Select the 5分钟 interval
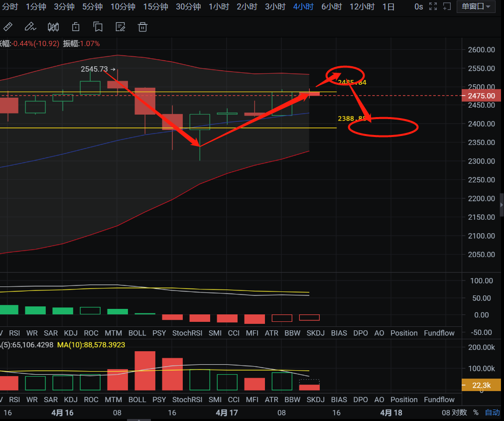The width and height of the screenshot is (504, 421). coord(93,7)
